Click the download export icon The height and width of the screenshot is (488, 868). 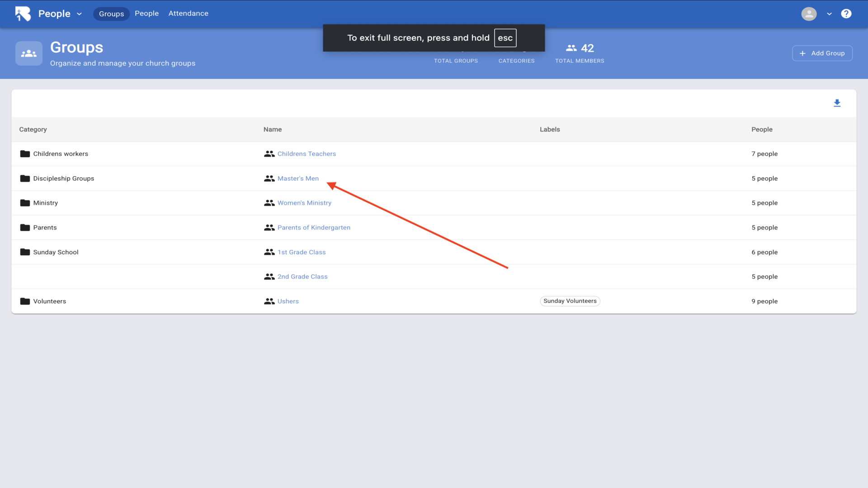(x=837, y=103)
